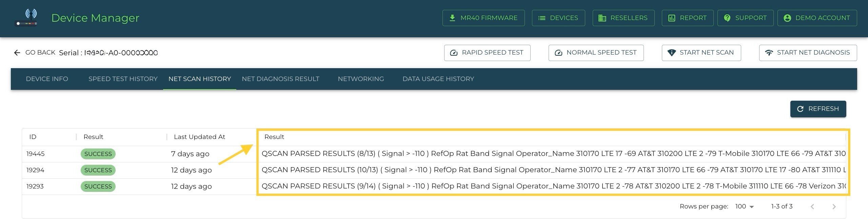Click the Report chart icon

[672, 18]
